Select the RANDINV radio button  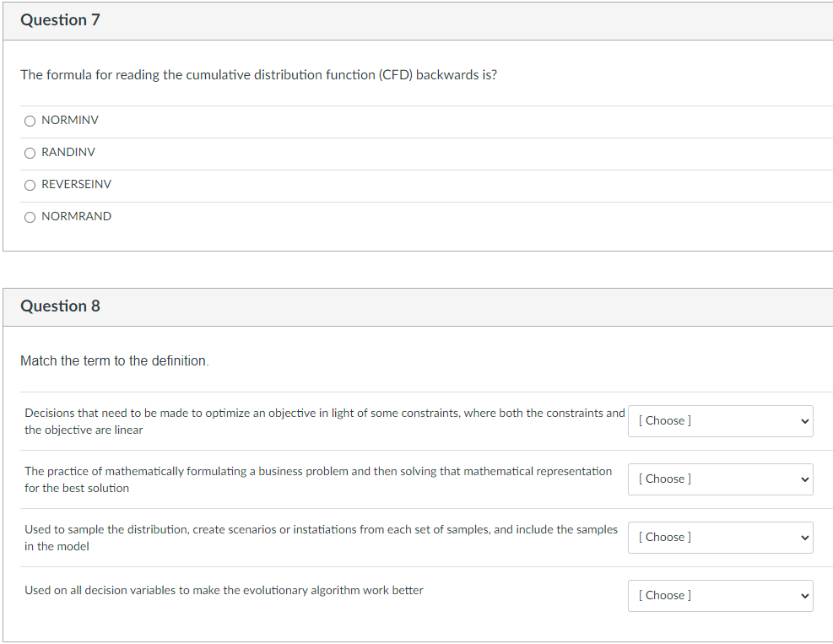[x=30, y=153]
